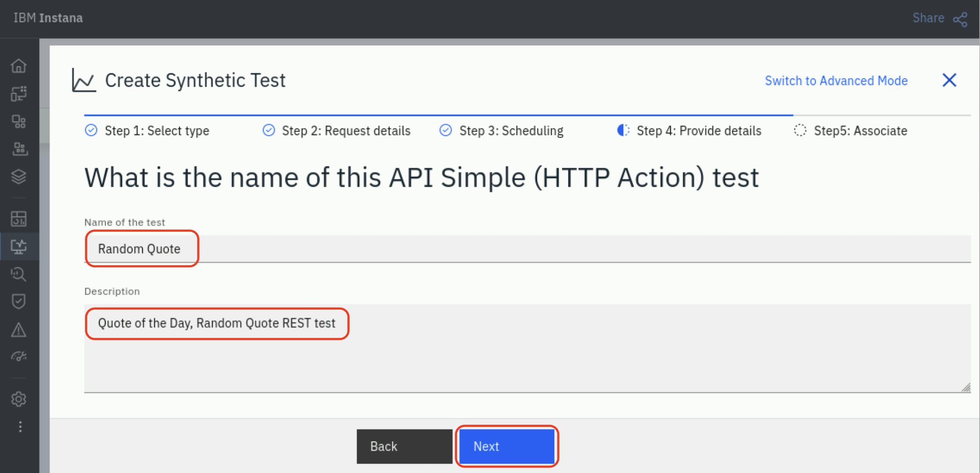The height and width of the screenshot is (473, 980).
Task: Open the Applications sidebar icon
Action: (19, 122)
